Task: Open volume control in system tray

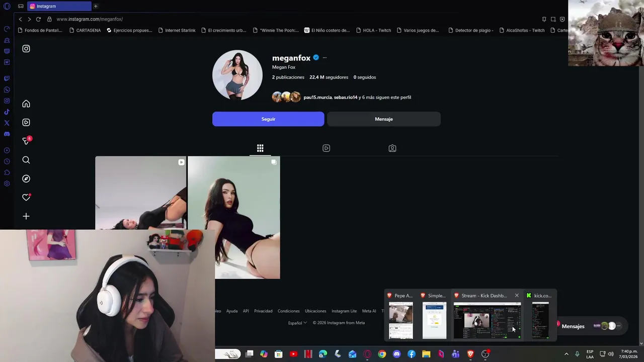Action: [610, 354]
